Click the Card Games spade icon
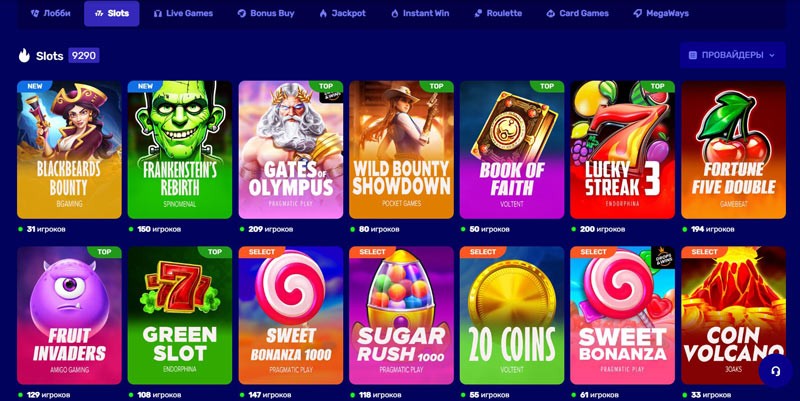The width and height of the screenshot is (800, 401). click(551, 14)
